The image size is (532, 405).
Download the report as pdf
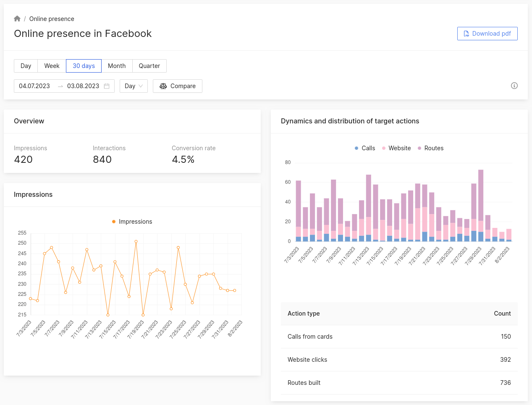click(487, 34)
